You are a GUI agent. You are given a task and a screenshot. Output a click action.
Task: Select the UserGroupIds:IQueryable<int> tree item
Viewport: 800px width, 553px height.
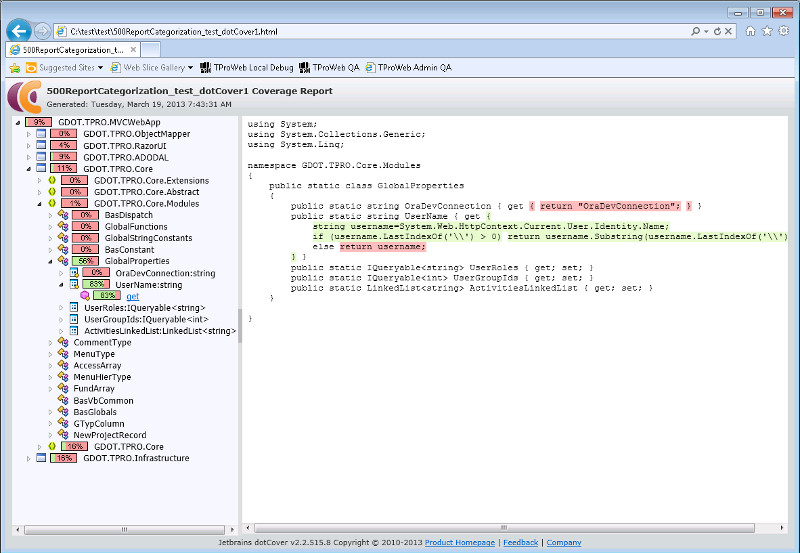pyautogui.click(x=146, y=319)
